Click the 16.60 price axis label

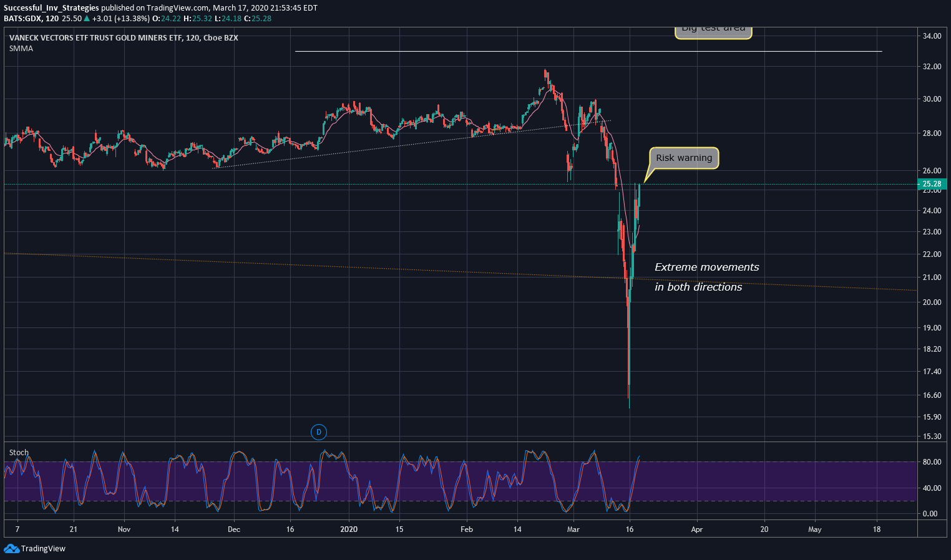tap(932, 395)
